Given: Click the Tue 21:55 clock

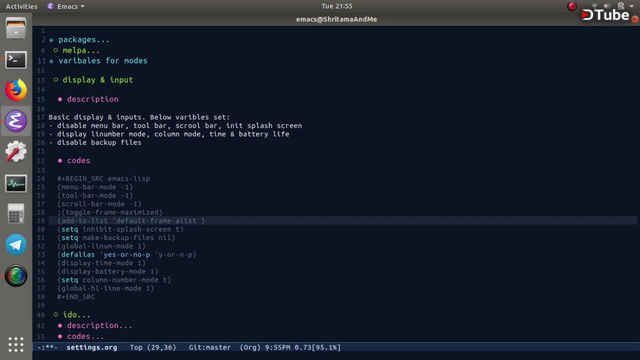Looking at the screenshot, I should click(337, 6).
